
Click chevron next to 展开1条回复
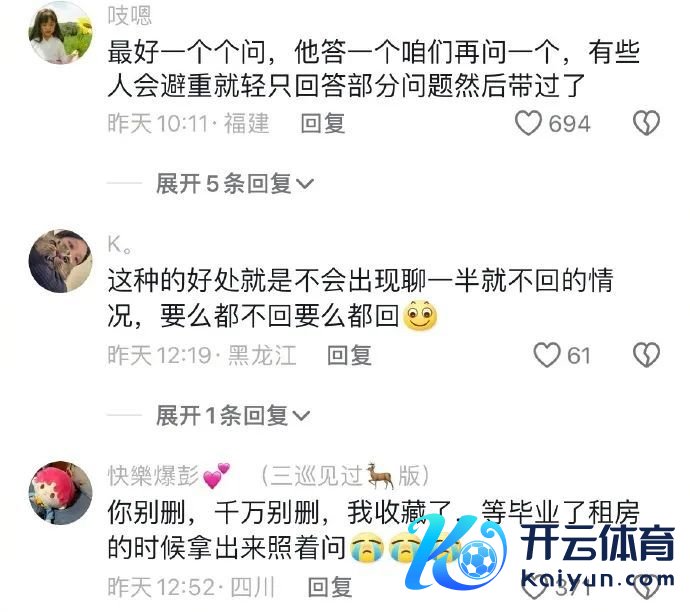(301, 416)
